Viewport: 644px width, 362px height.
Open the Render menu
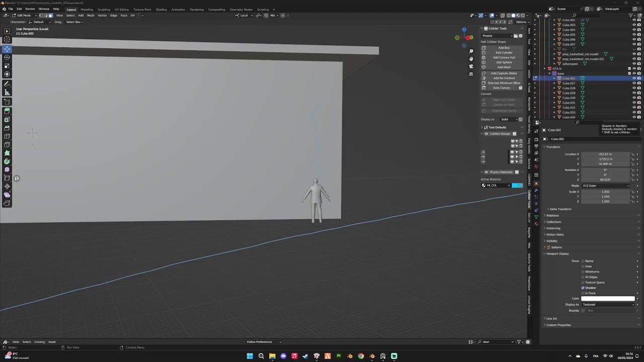30,9
